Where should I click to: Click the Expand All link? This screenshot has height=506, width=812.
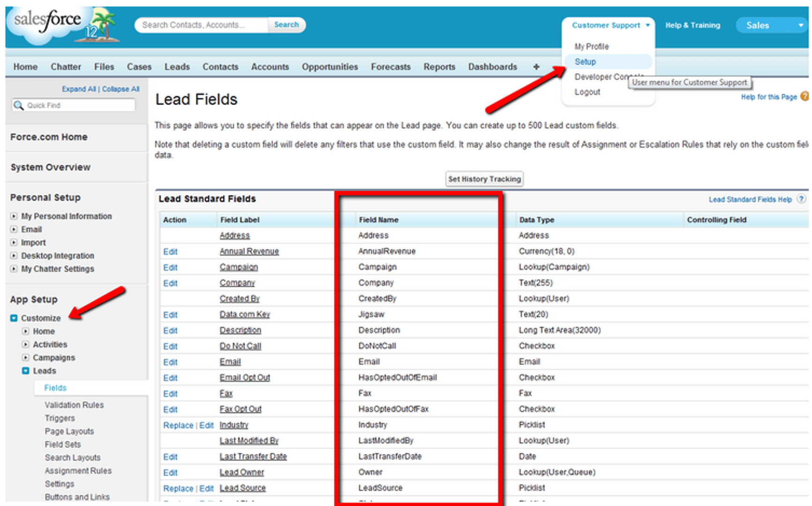click(x=79, y=89)
